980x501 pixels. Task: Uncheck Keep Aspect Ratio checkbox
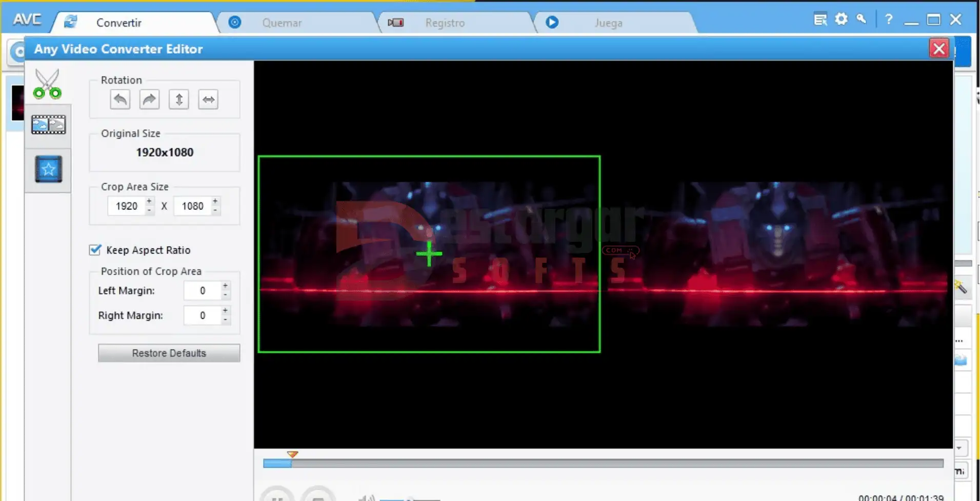(95, 250)
